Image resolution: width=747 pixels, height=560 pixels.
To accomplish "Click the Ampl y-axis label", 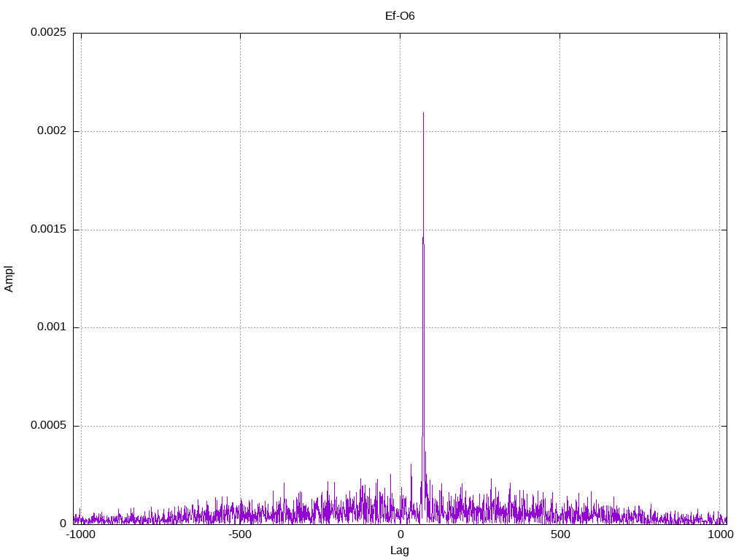I will 9,279.
